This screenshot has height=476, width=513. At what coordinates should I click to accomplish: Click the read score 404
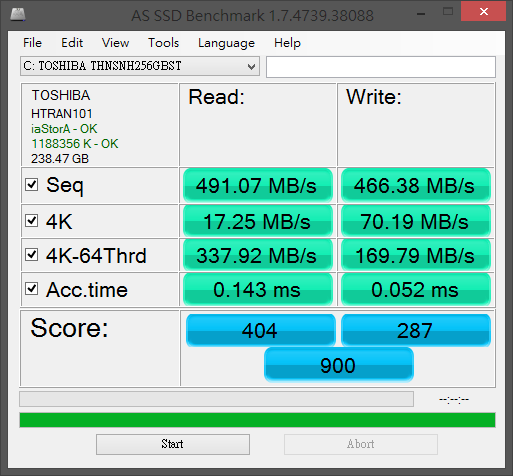click(x=260, y=330)
